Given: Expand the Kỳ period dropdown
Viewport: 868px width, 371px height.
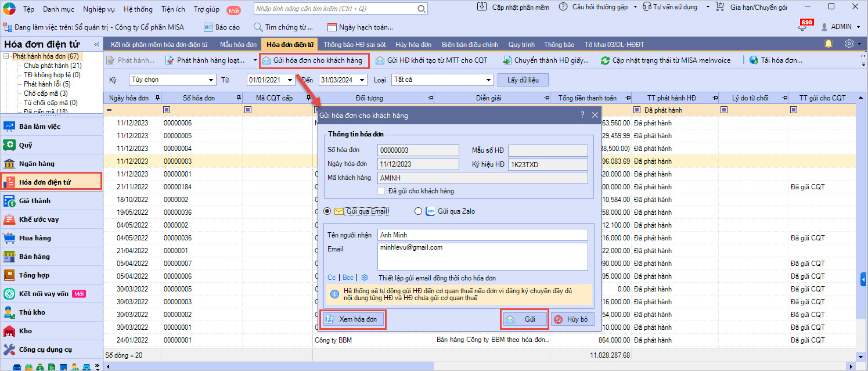Looking at the screenshot, I should pos(211,80).
